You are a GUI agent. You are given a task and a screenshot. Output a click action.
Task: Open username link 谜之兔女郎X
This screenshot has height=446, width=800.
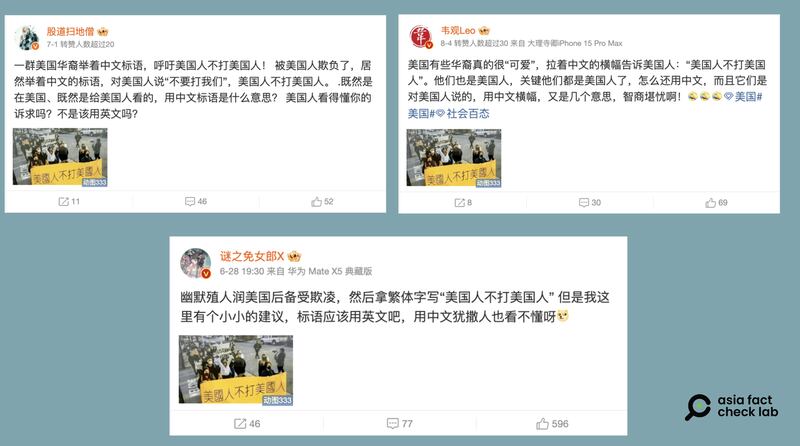click(x=252, y=256)
